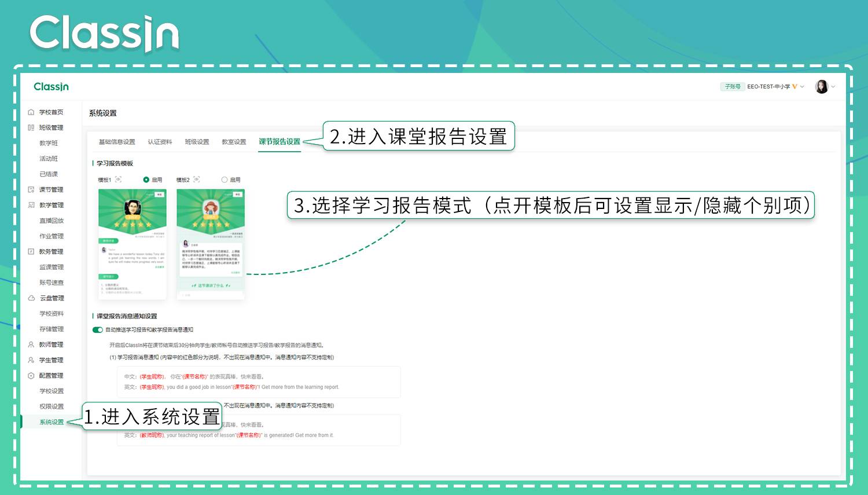This screenshot has width=868, height=495.
Task: Open 权限设置 in the sidebar
Action: click(52, 406)
